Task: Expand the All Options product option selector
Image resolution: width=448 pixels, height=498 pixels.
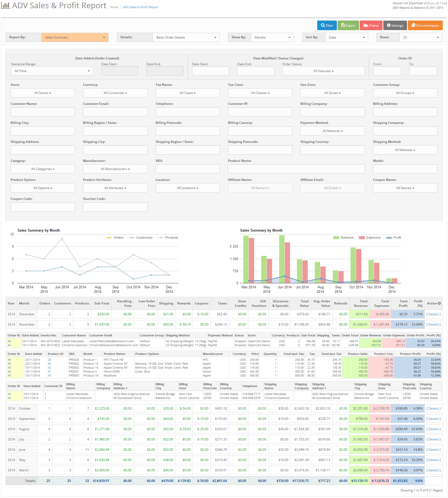Action: coord(43,188)
